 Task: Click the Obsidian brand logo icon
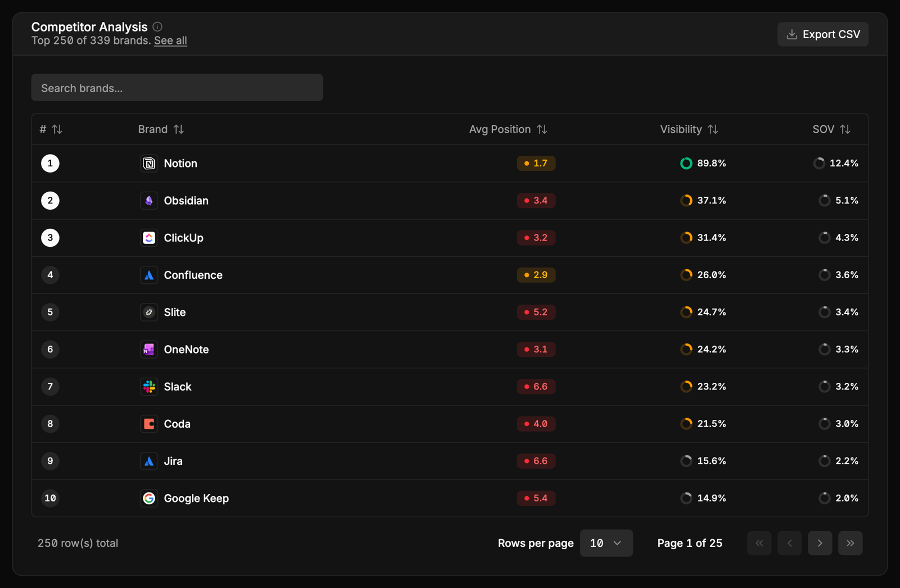pyautogui.click(x=149, y=201)
